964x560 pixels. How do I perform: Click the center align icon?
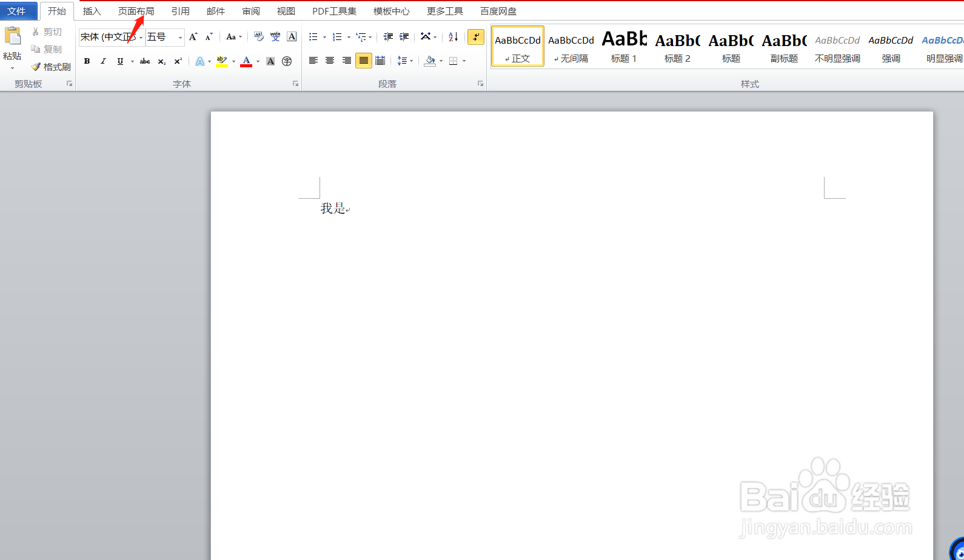pos(329,61)
